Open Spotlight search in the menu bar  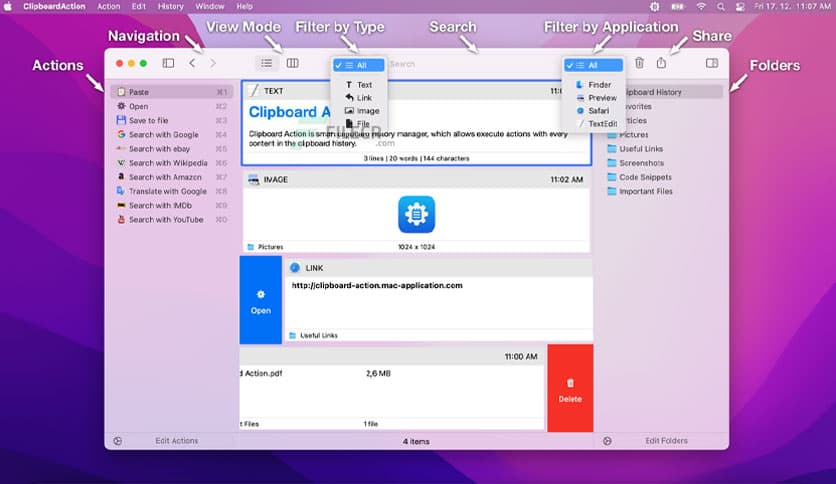tap(720, 6)
